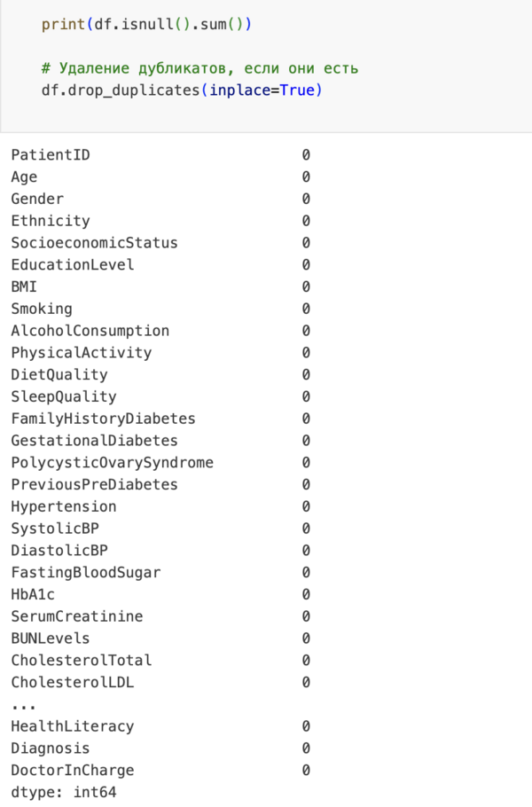Click the FastingBloodSugar label
Image resolution: width=532 pixels, height=807 pixels.
[85, 572]
